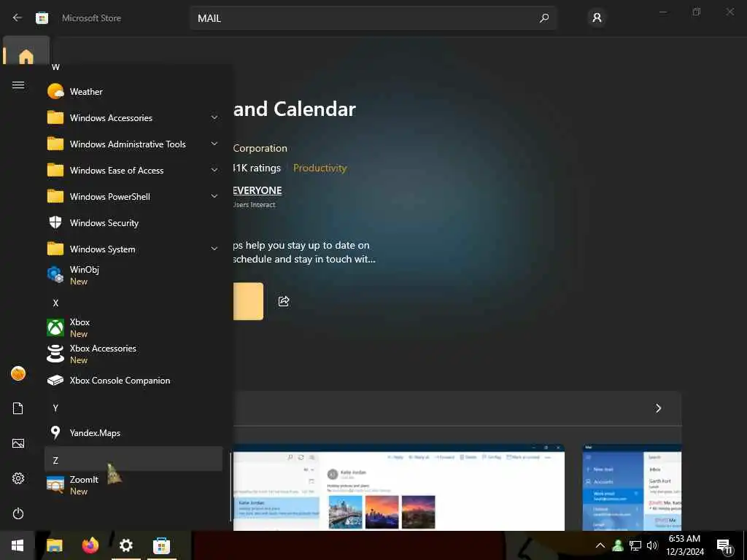
Task: Expand Windows PowerShell folder chevron
Action: (x=214, y=196)
